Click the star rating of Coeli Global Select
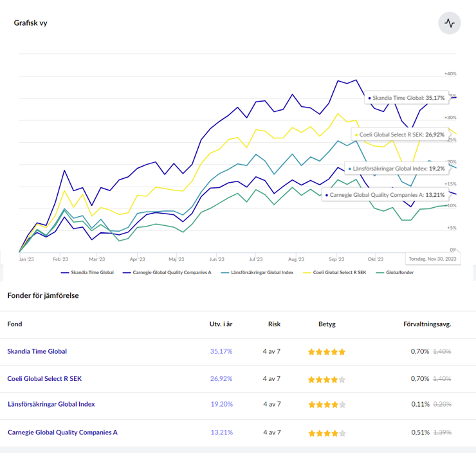 327,380
